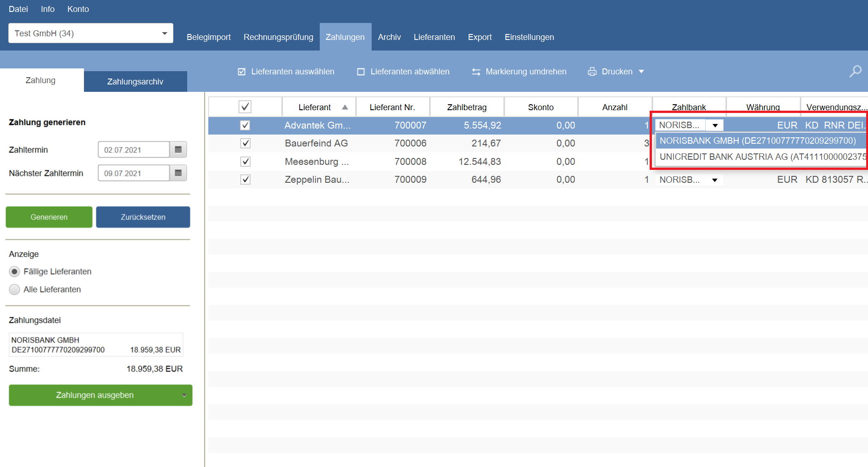
Task: Select the Bauerfeind AG supplier name
Action: tap(317, 143)
